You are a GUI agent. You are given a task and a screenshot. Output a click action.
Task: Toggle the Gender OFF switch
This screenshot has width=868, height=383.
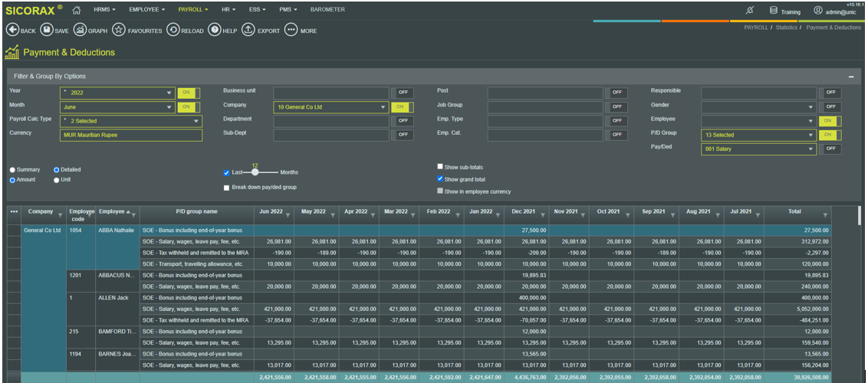pyautogui.click(x=830, y=107)
